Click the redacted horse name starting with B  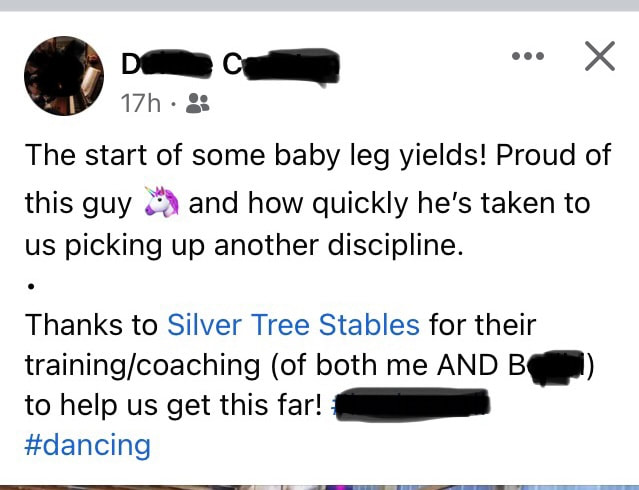point(548,366)
